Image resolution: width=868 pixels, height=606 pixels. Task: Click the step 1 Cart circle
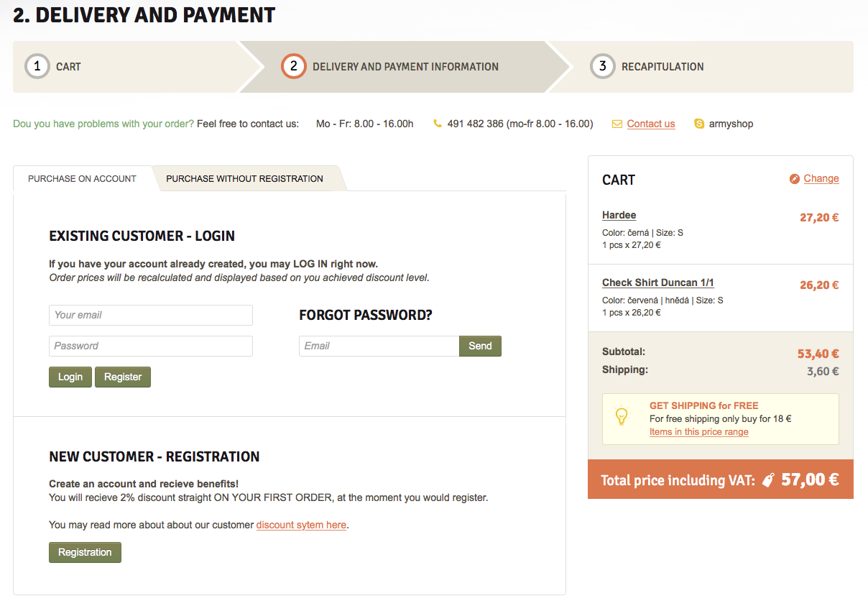[37, 67]
